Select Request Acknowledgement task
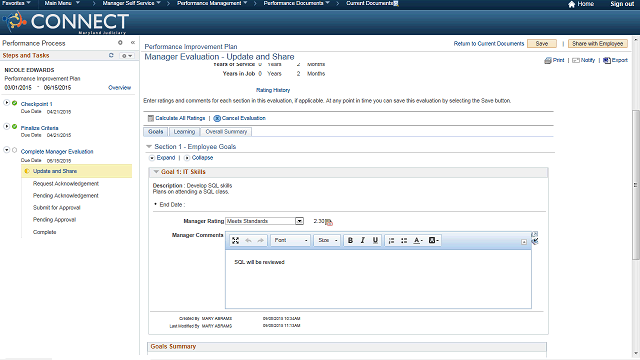640x360 pixels. pyautogui.click(x=66, y=184)
